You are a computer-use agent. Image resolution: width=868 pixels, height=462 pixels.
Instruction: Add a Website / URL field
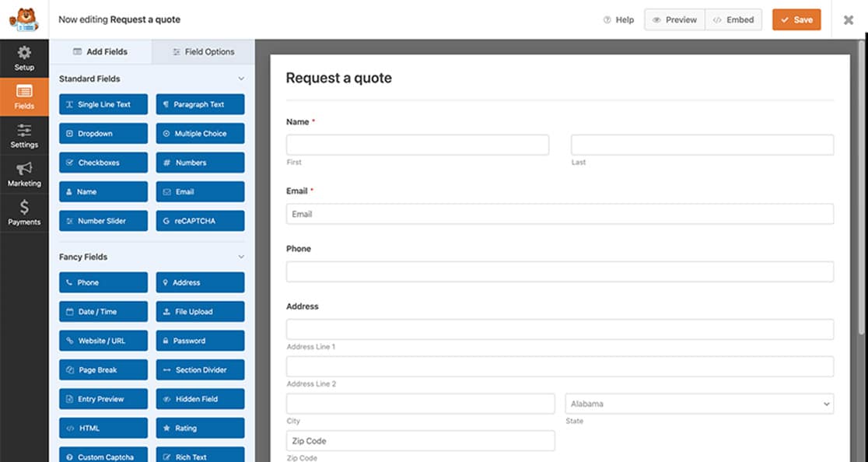click(x=103, y=341)
